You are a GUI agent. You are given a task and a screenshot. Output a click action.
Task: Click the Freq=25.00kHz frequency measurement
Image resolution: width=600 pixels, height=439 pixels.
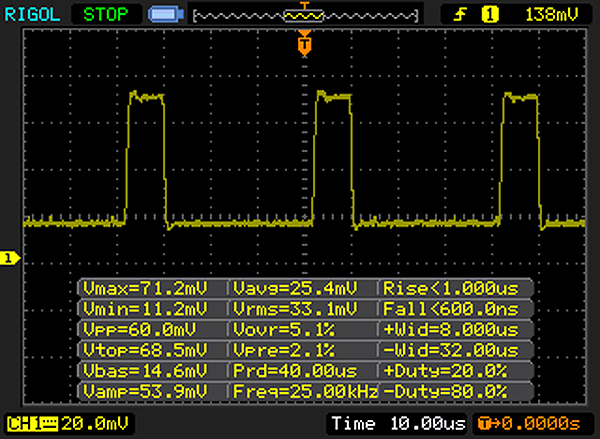pyautogui.click(x=305, y=392)
